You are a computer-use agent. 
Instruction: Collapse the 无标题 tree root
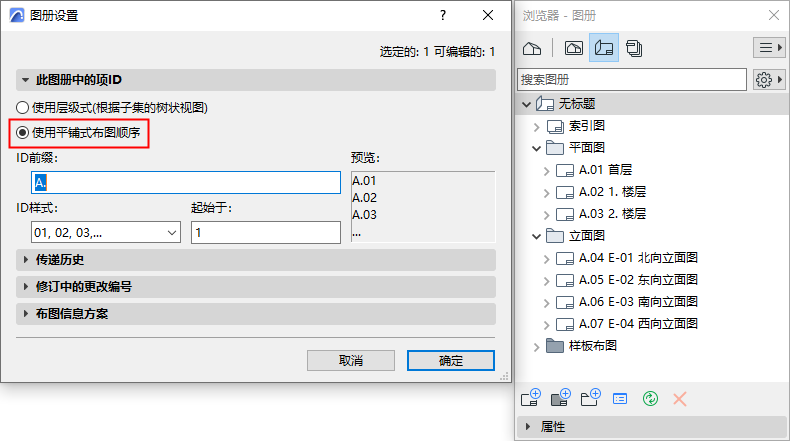pyautogui.click(x=526, y=104)
